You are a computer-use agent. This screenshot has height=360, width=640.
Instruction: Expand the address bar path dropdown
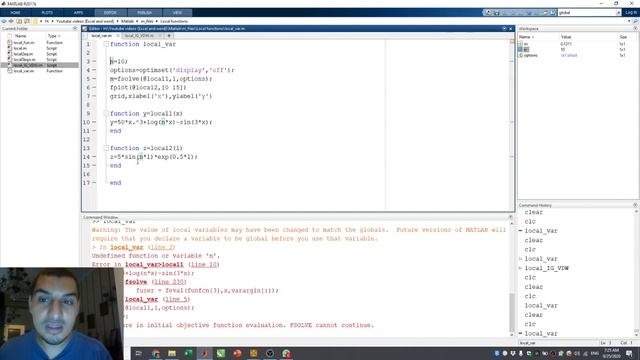(629, 21)
